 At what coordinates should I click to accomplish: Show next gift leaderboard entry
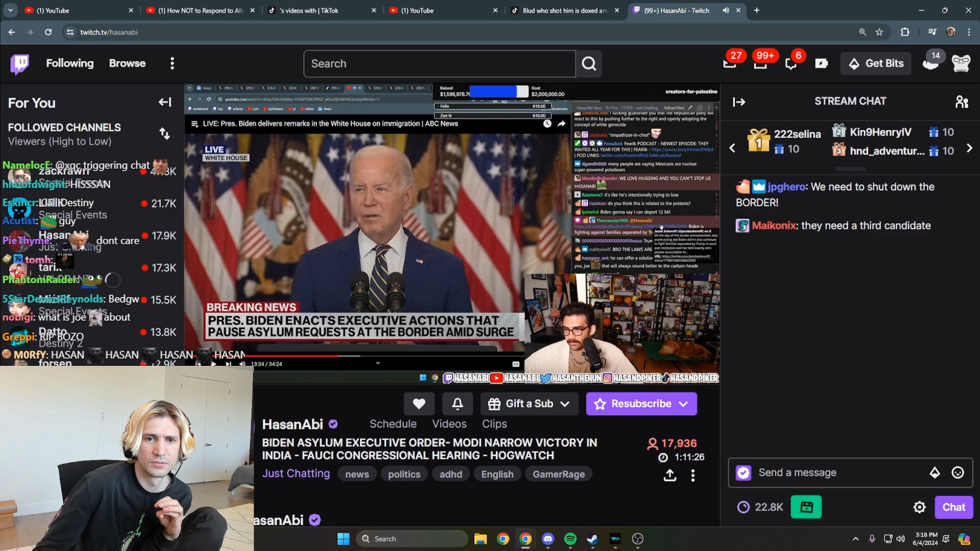pos(969,148)
